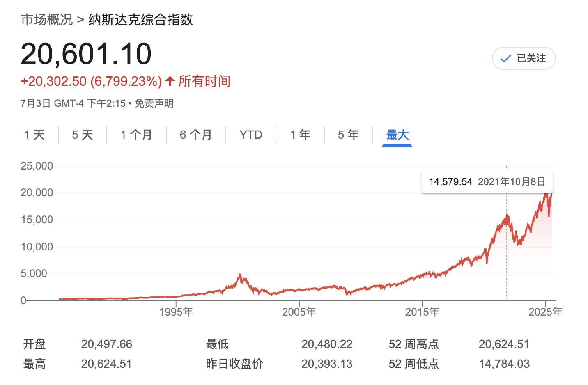Click the checkmark icon in 已关注 button
The image size is (588, 385).
click(x=506, y=59)
